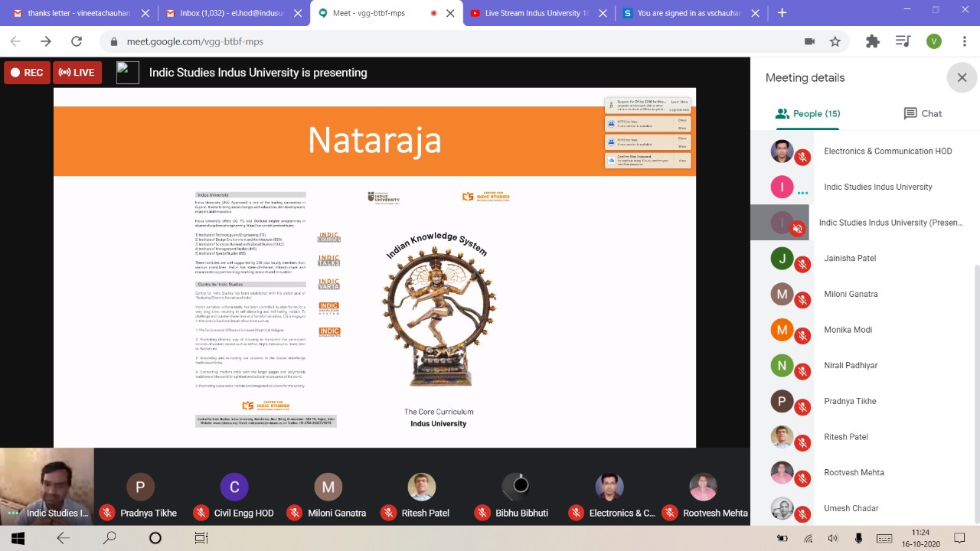Bookmark this page with star icon
This screenshot has width=980, height=551.
835,41
